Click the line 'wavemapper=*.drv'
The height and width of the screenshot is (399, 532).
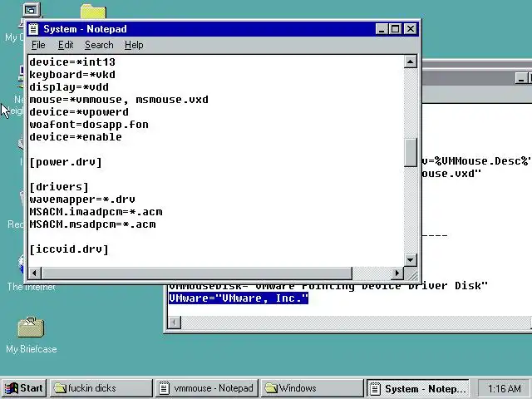coord(82,199)
